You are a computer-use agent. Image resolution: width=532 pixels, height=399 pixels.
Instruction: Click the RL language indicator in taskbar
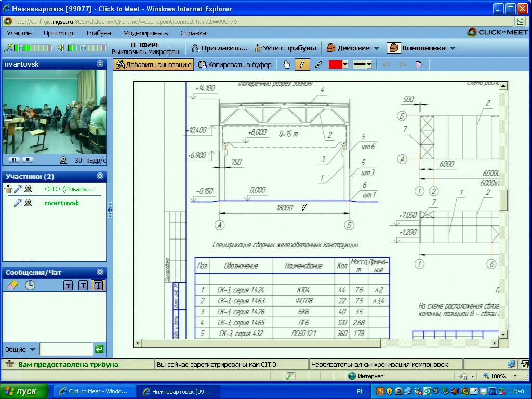[x=361, y=391]
